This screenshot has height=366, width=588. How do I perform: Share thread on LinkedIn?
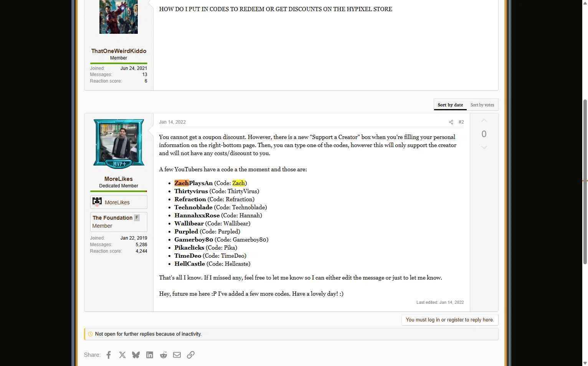pyautogui.click(x=150, y=355)
